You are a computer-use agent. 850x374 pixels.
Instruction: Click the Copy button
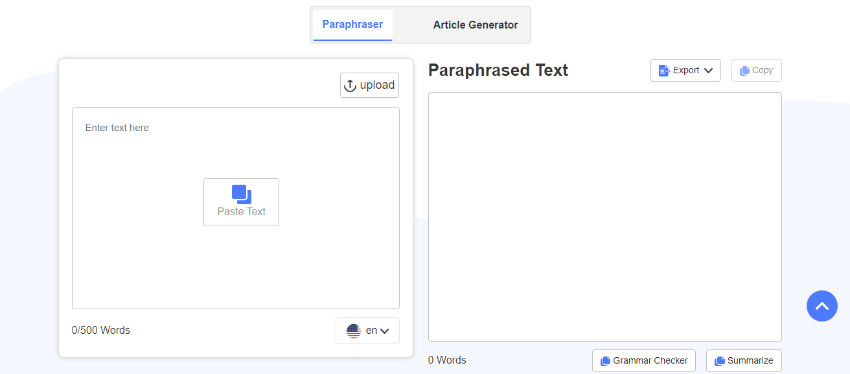click(x=756, y=70)
